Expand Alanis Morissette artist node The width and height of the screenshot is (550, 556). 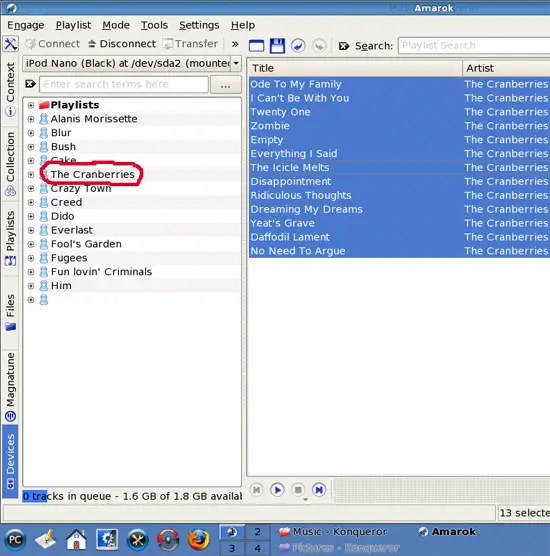coord(31,119)
